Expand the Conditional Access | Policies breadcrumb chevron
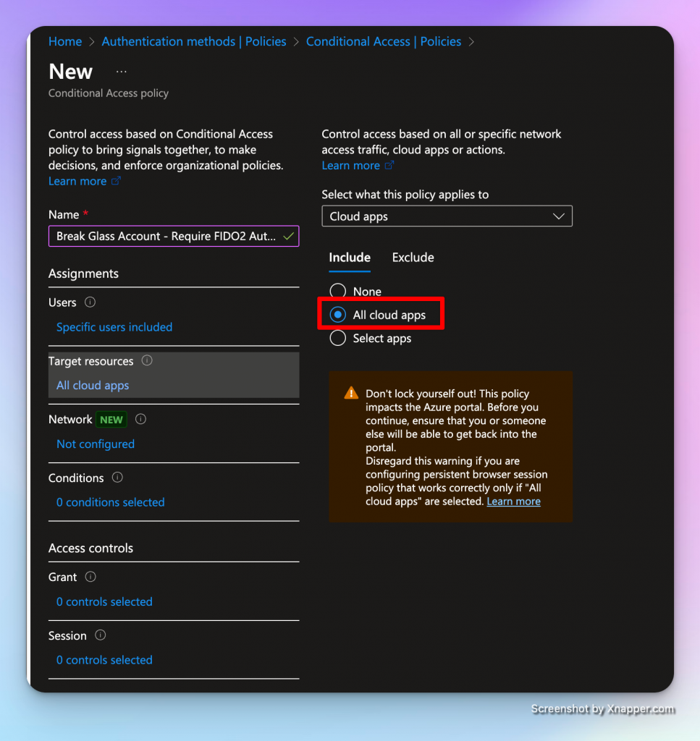This screenshot has width=700, height=741. [472, 42]
